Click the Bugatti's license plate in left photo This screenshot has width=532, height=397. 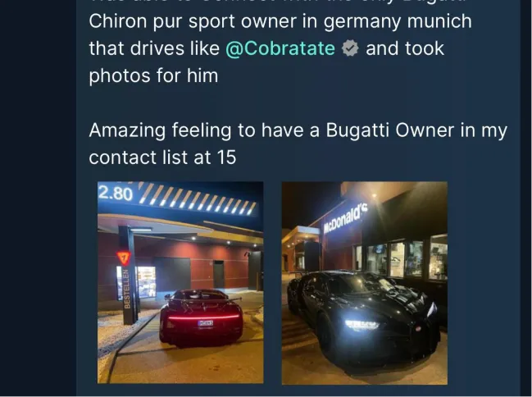point(205,322)
